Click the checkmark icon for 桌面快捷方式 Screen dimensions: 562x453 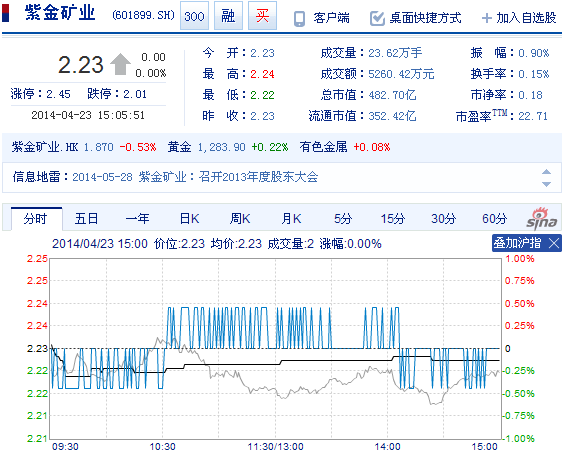tap(377, 18)
